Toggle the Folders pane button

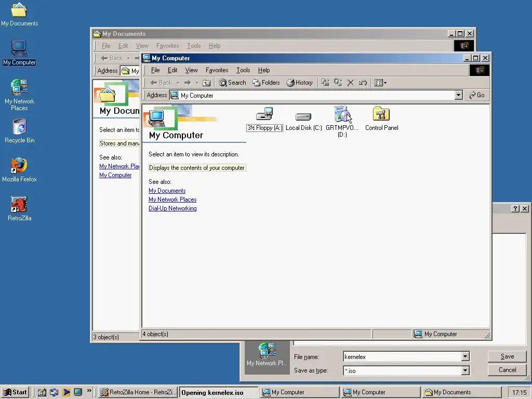click(x=266, y=83)
